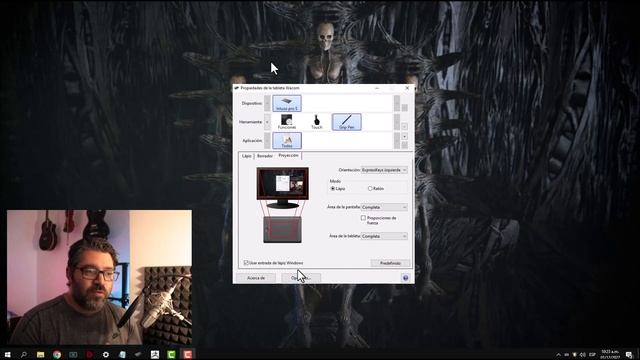Screen dimensions: 640x360
Task: Open taskbar search magnifier
Action: [24, 355]
